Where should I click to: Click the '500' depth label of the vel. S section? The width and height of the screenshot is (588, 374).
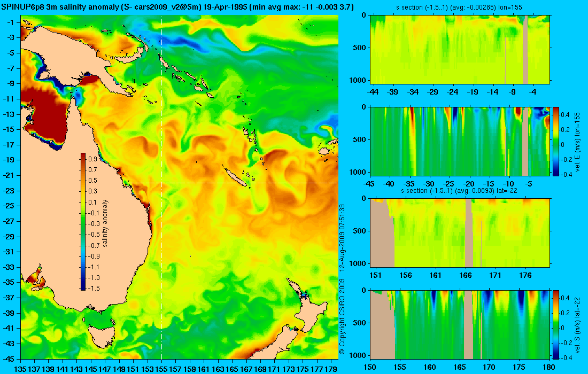point(361,323)
